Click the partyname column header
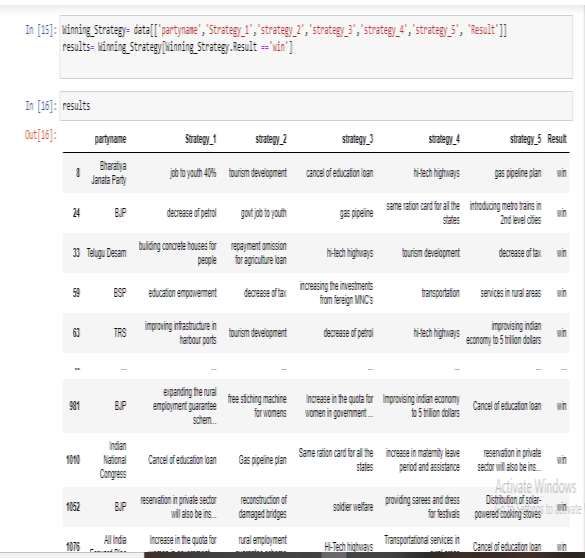 110,139
